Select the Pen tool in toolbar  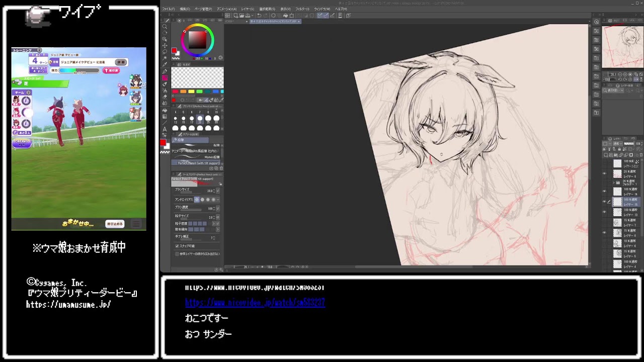click(x=165, y=71)
